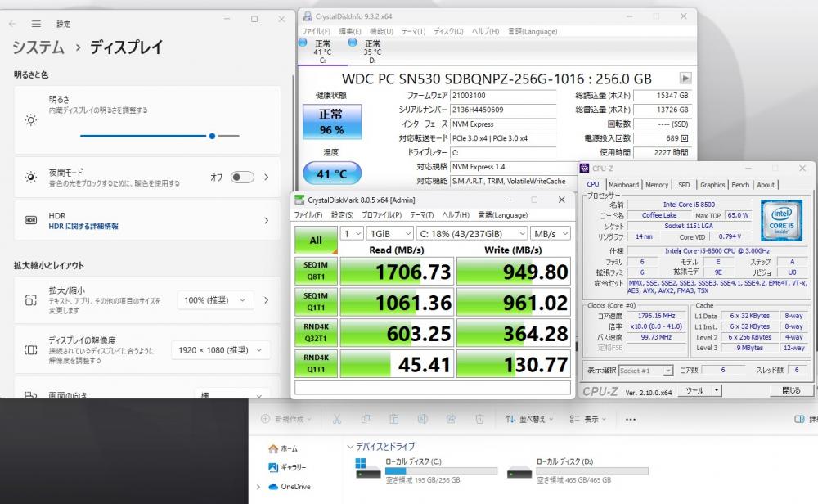Go to next disk with arrow button
The height and width of the screenshot is (504, 818).
(x=685, y=79)
